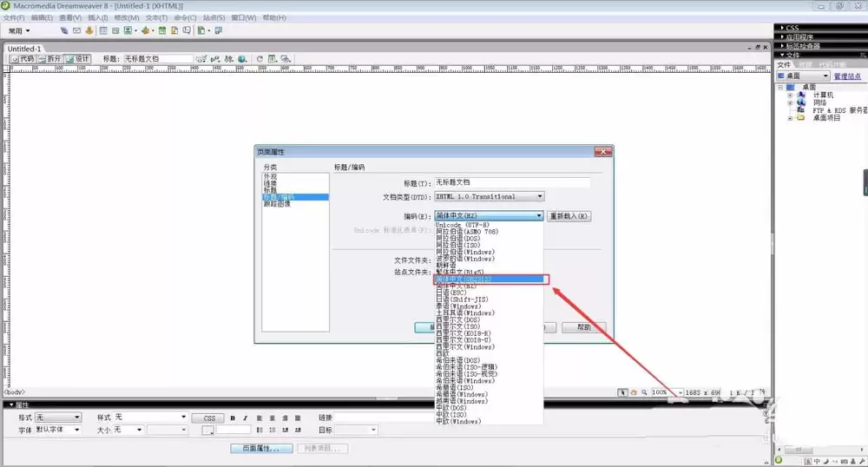The height and width of the screenshot is (467, 868).
Task: Expand the 计算机 tree node
Action: 790,95
